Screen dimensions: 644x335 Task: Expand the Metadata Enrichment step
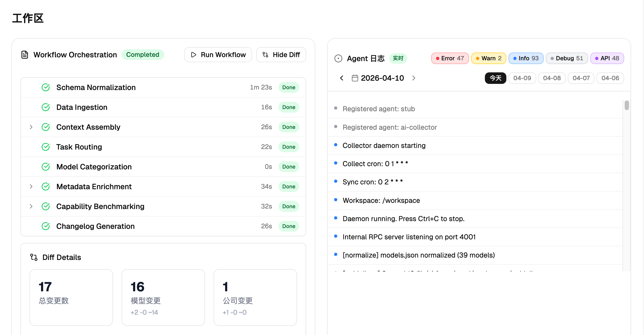[31, 187]
